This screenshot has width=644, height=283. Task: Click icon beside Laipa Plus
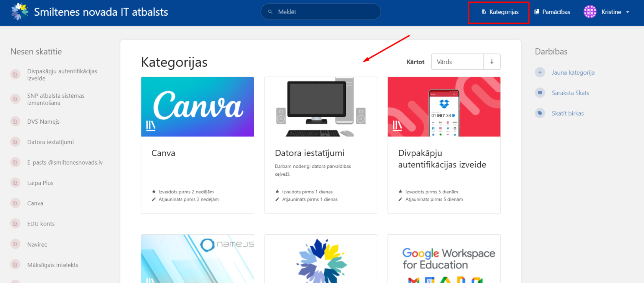(x=15, y=183)
